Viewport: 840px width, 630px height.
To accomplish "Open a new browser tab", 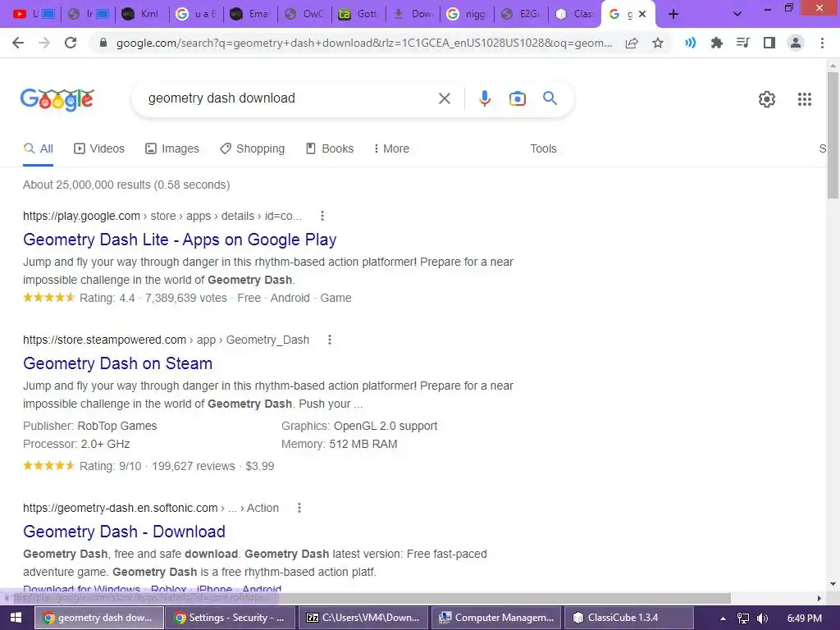I will tap(673, 14).
